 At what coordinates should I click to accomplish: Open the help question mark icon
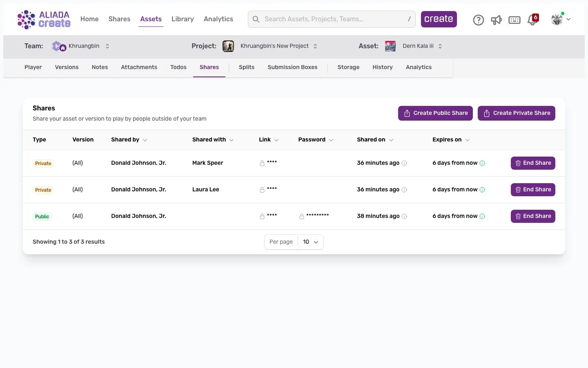tap(478, 20)
